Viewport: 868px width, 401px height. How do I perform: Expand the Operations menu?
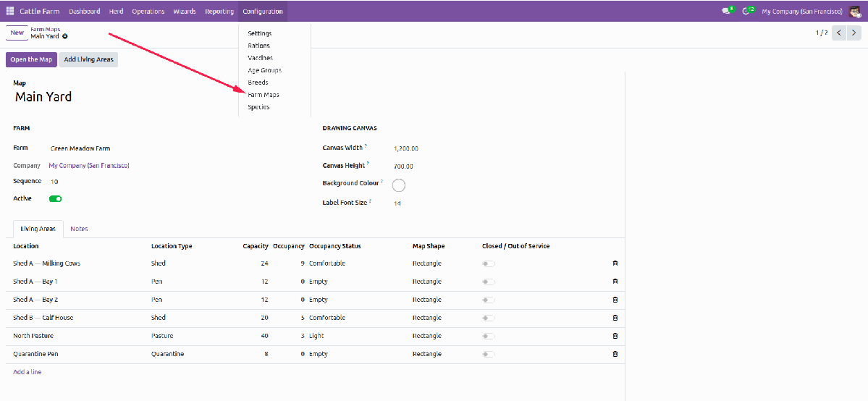[148, 11]
